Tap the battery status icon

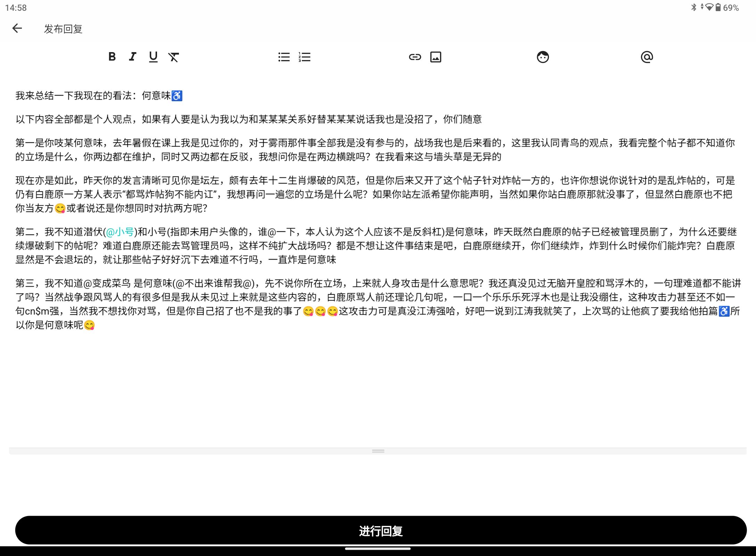point(718,7)
